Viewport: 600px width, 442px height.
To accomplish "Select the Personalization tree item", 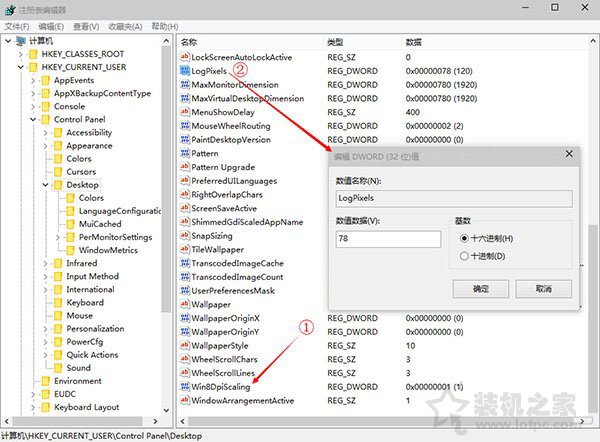I will pyautogui.click(x=95, y=329).
